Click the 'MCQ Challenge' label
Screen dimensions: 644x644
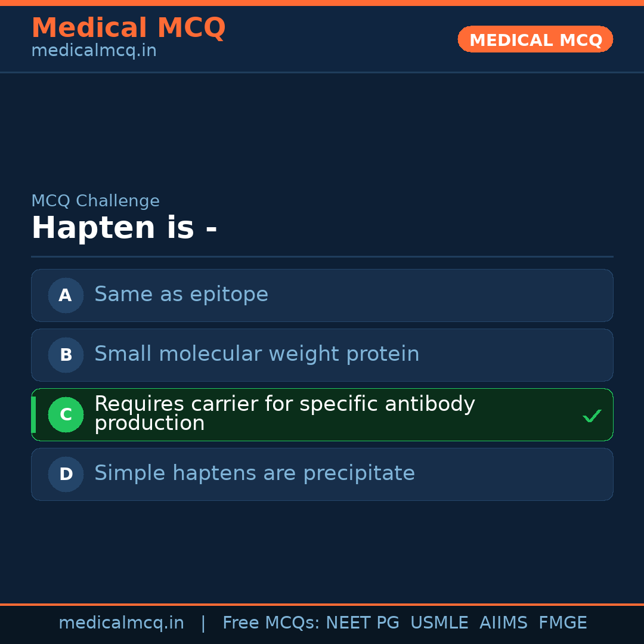[95, 202]
